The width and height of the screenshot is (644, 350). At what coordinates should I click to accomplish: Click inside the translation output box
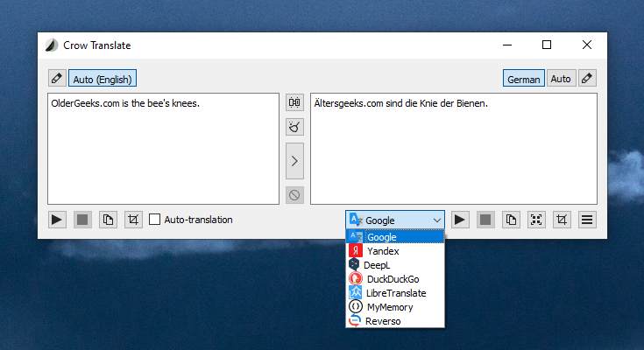454,149
